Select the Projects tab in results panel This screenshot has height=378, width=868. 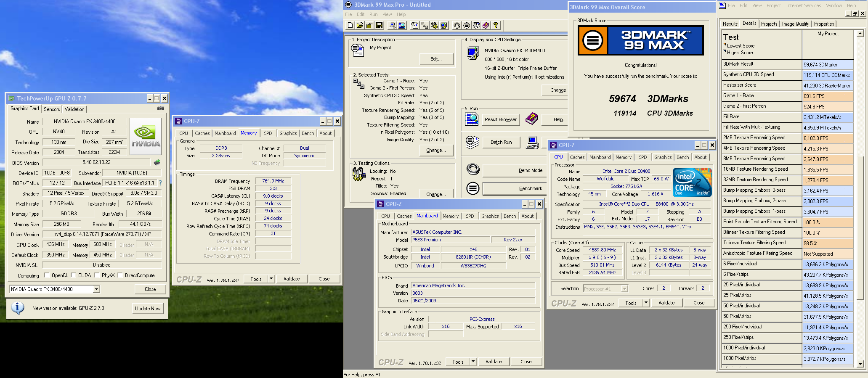coord(769,24)
